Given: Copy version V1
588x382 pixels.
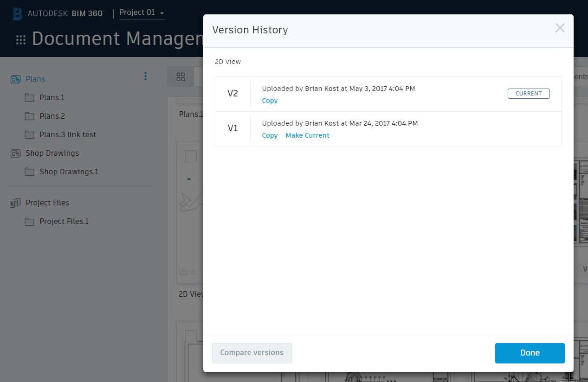Looking at the screenshot, I should [270, 135].
